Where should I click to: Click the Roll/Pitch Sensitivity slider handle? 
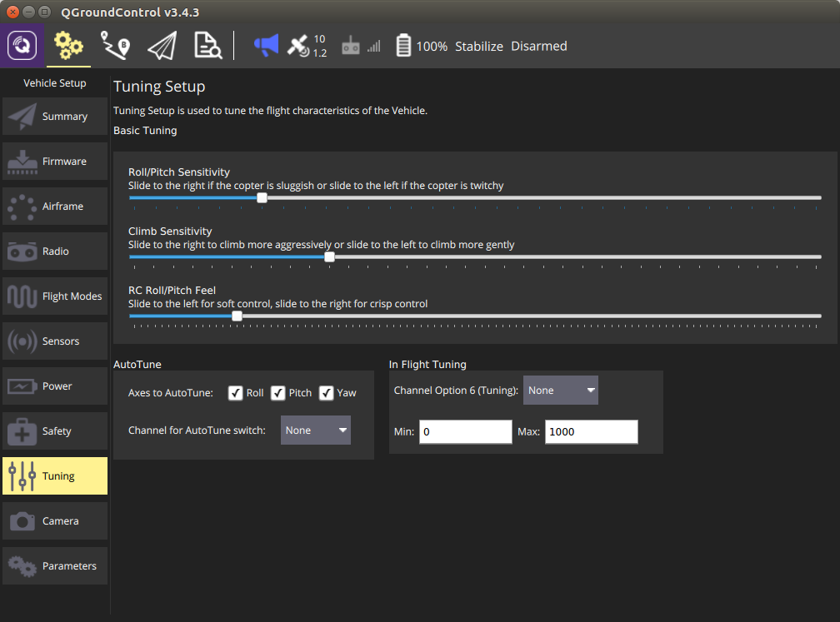tap(262, 198)
